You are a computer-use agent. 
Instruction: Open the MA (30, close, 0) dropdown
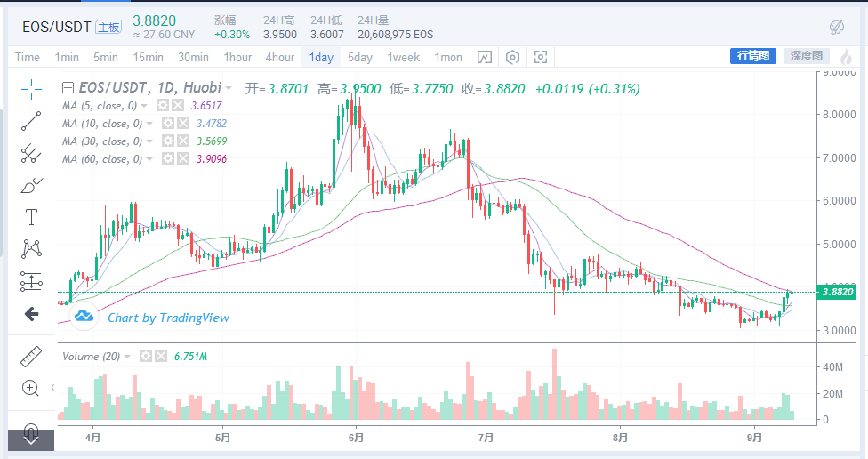[x=149, y=141]
